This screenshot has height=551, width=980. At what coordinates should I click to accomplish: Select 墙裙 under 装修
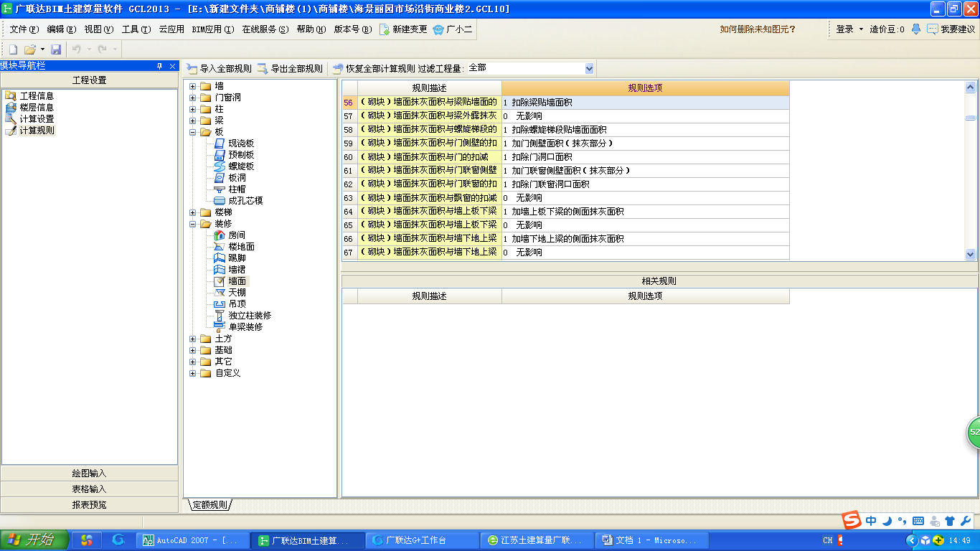tap(237, 270)
